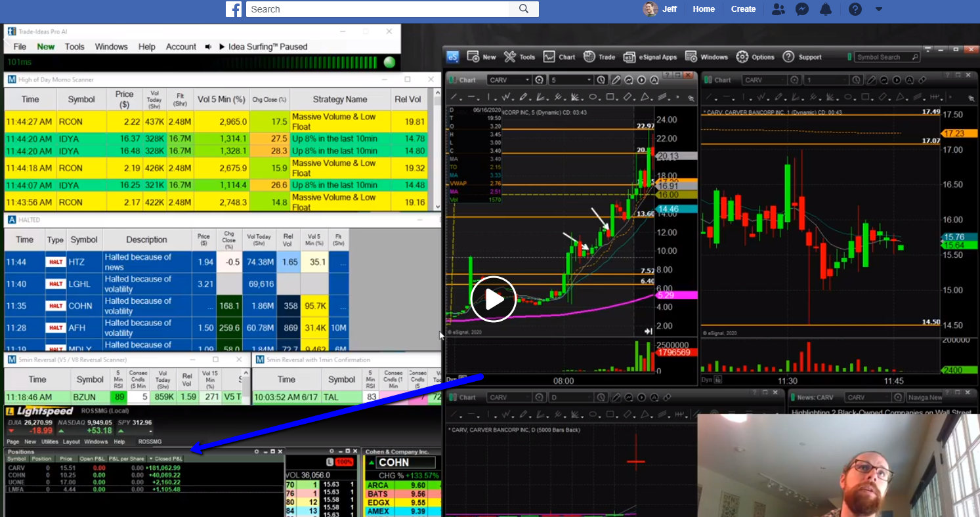Open news headline Highlighting 2 Black-Owned Companies
Screen dimensions: 980x517
882,413
